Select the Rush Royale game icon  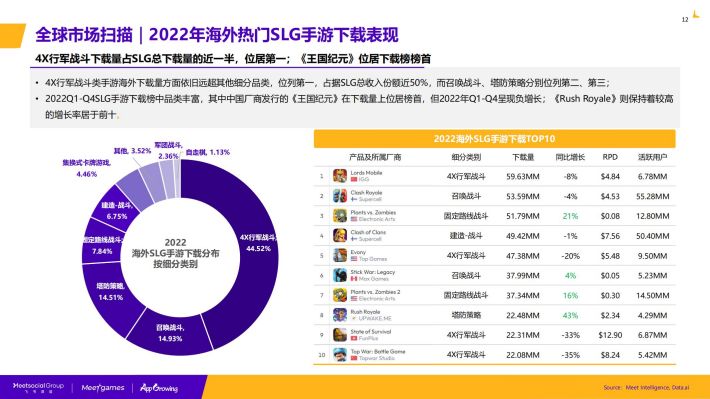point(340,315)
